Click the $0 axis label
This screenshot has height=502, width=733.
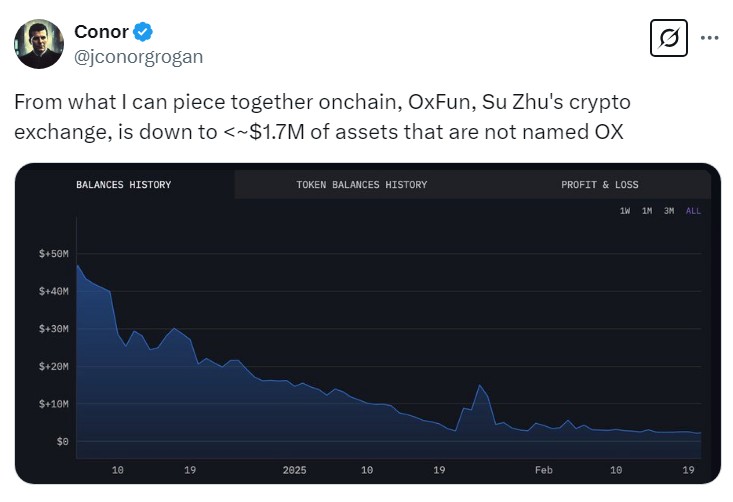[61, 441]
